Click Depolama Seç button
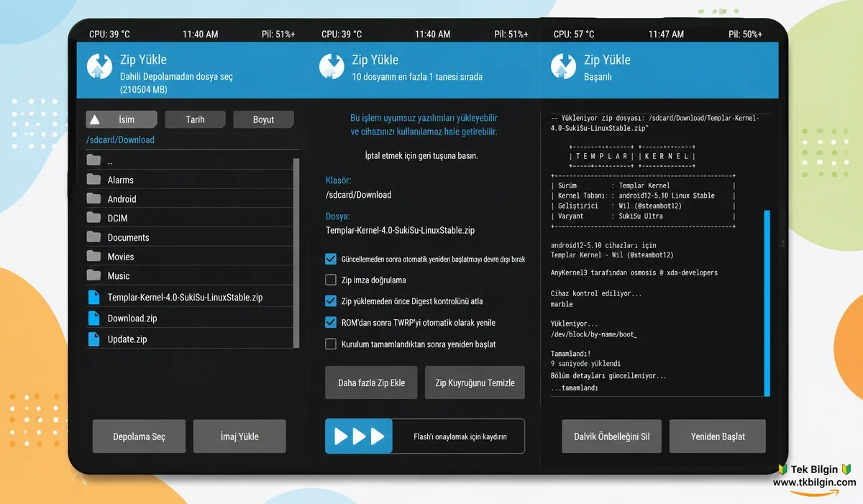Screen dimensions: 863x504 coord(139,436)
